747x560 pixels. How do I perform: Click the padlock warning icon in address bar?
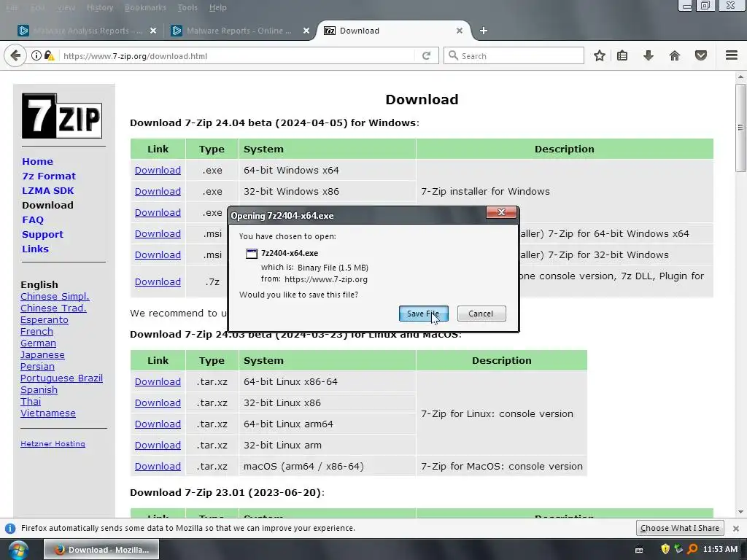[49, 55]
